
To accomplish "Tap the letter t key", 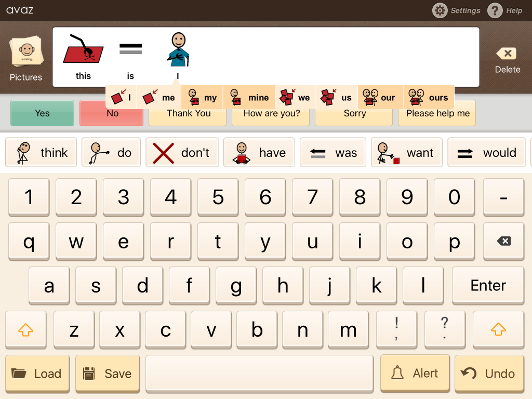I will (x=218, y=241).
